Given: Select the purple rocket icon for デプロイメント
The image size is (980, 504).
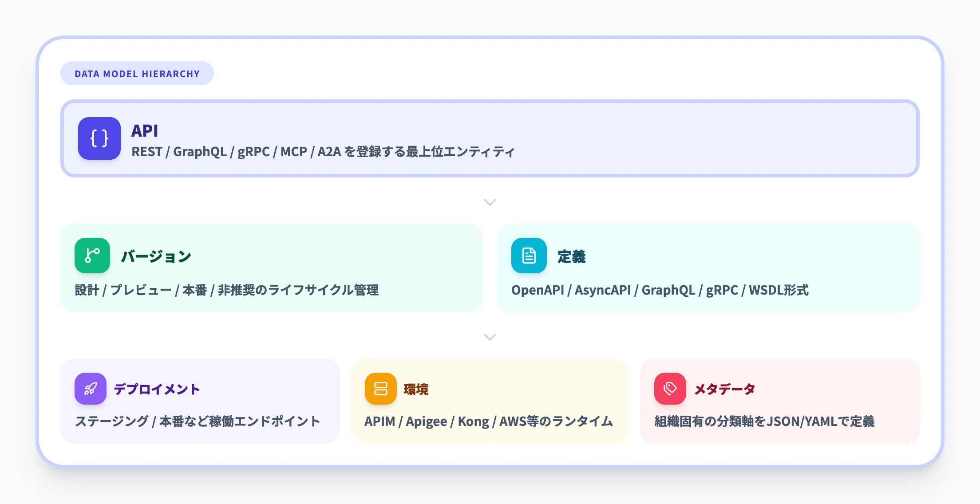Looking at the screenshot, I should (90, 389).
